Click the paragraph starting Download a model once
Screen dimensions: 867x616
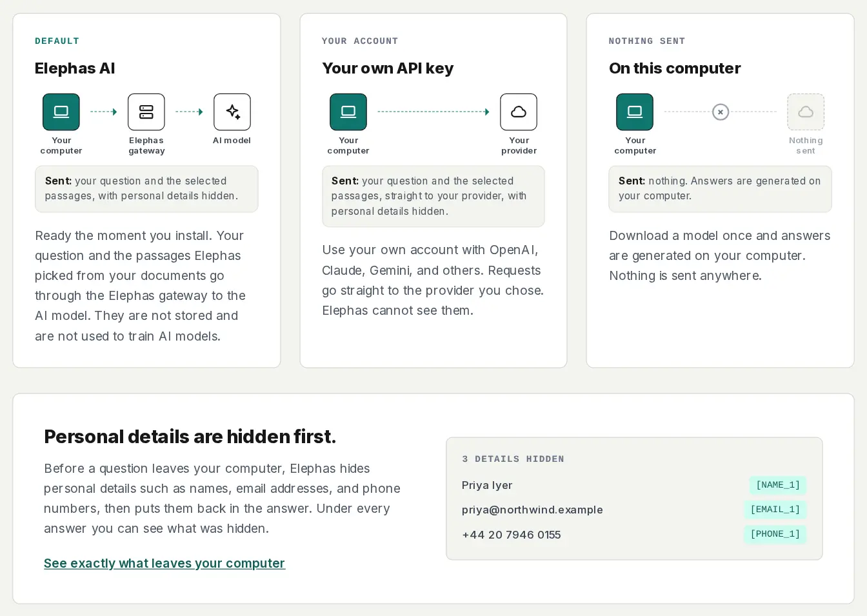(x=720, y=256)
